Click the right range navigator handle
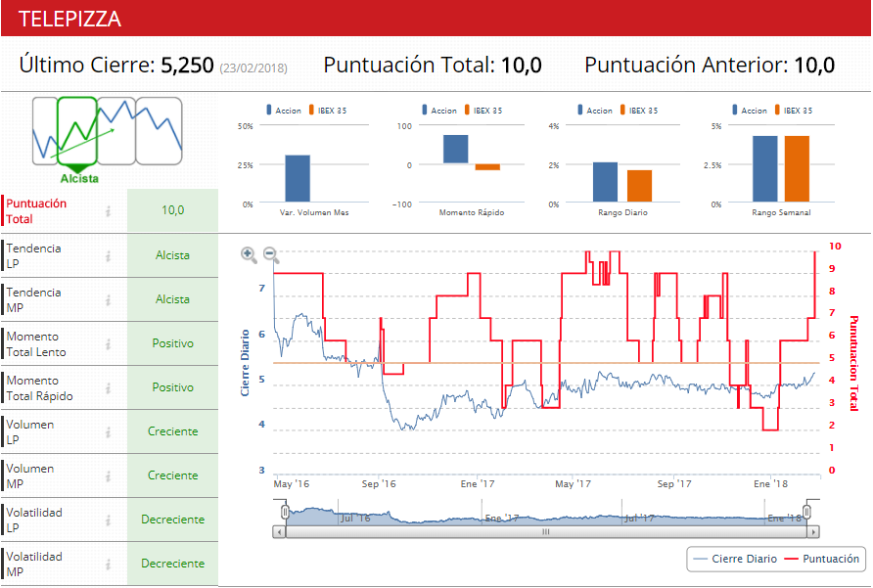This screenshot has height=588, width=873. click(809, 512)
